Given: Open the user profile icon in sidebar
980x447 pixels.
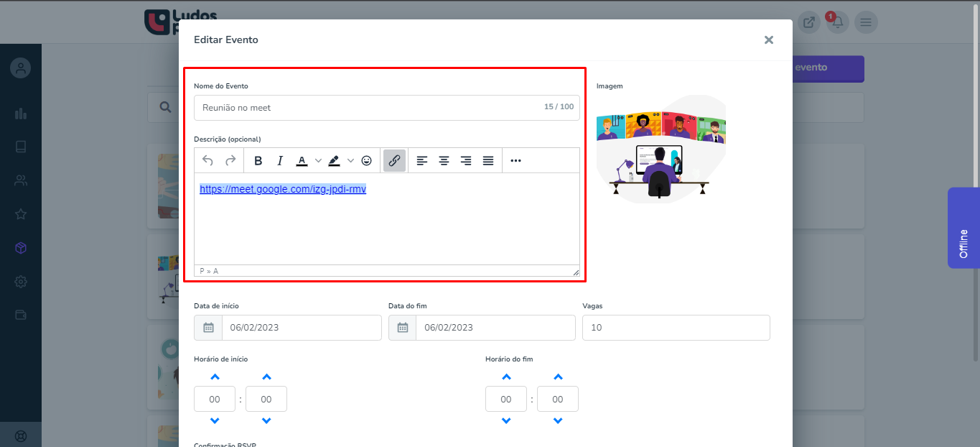Looking at the screenshot, I should [21, 68].
